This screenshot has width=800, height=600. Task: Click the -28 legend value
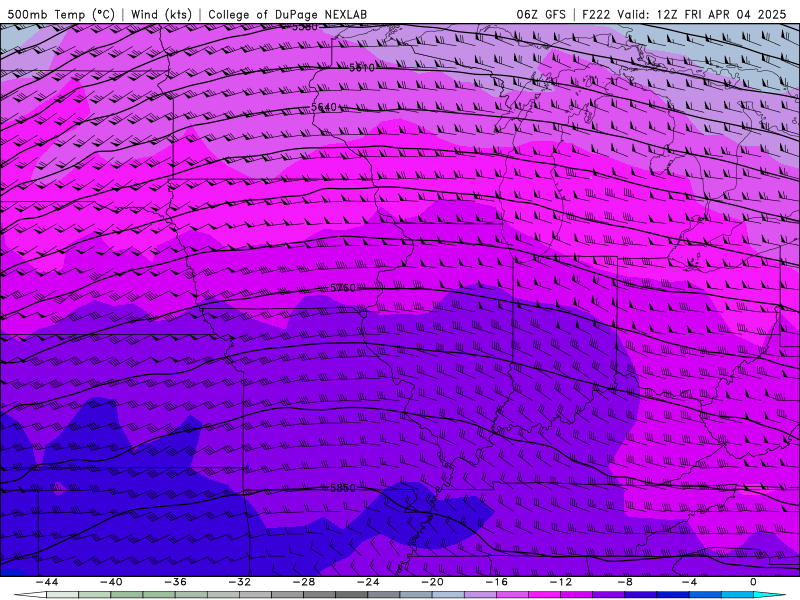click(304, 582)
